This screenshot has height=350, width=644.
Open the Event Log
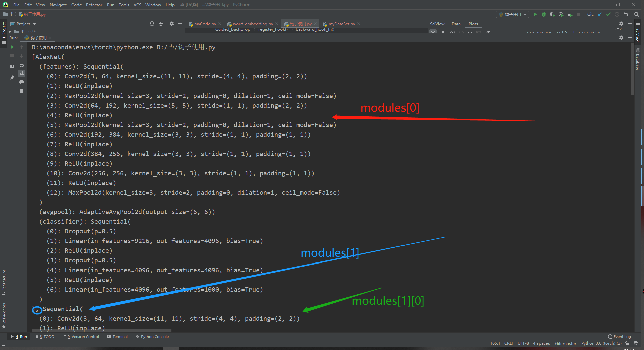click(x=620, y=336)
